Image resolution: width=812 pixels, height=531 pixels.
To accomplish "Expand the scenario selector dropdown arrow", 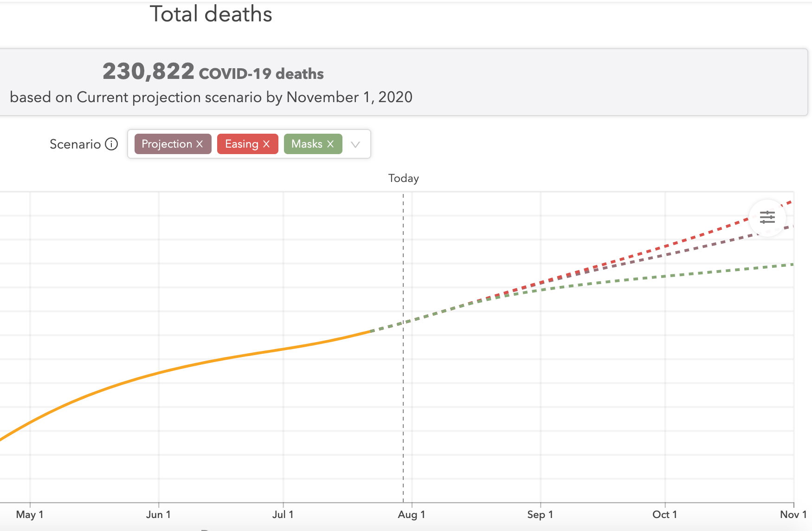I will point(355,144).
